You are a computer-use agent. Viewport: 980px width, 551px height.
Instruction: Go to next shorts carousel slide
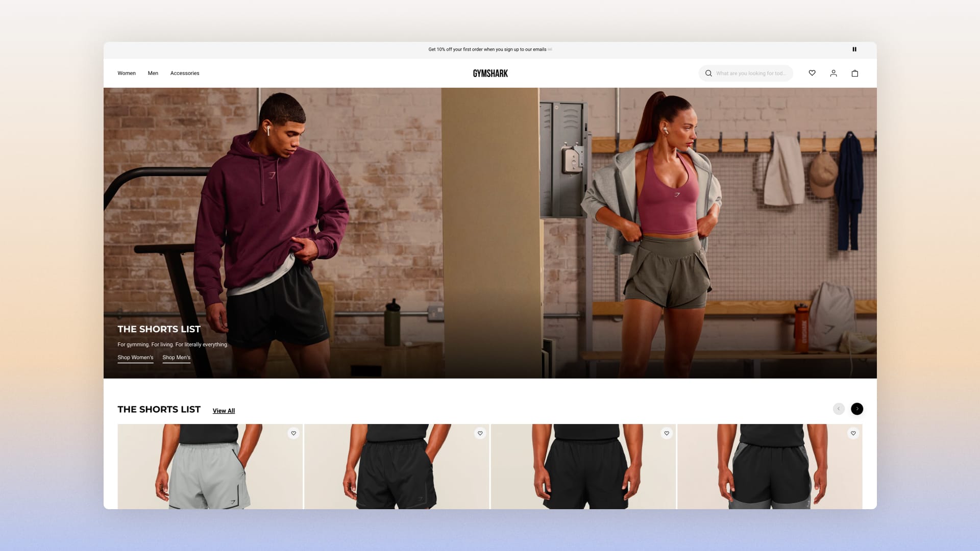point(857,409)
